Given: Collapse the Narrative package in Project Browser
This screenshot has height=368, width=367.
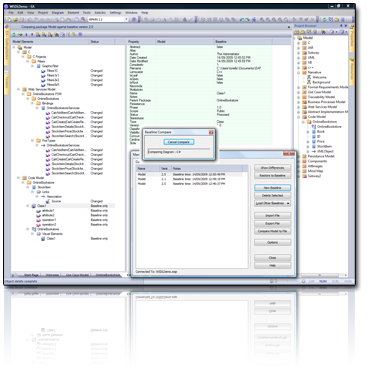Looking at the screenshot, I should point(299,72).
